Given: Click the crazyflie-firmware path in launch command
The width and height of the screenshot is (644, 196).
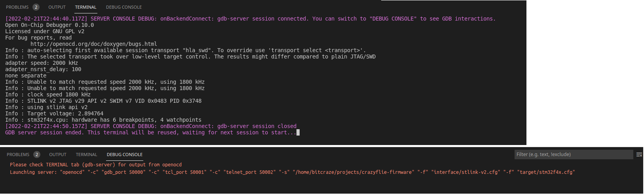Looking at the screenshot, I should point(353,172).
